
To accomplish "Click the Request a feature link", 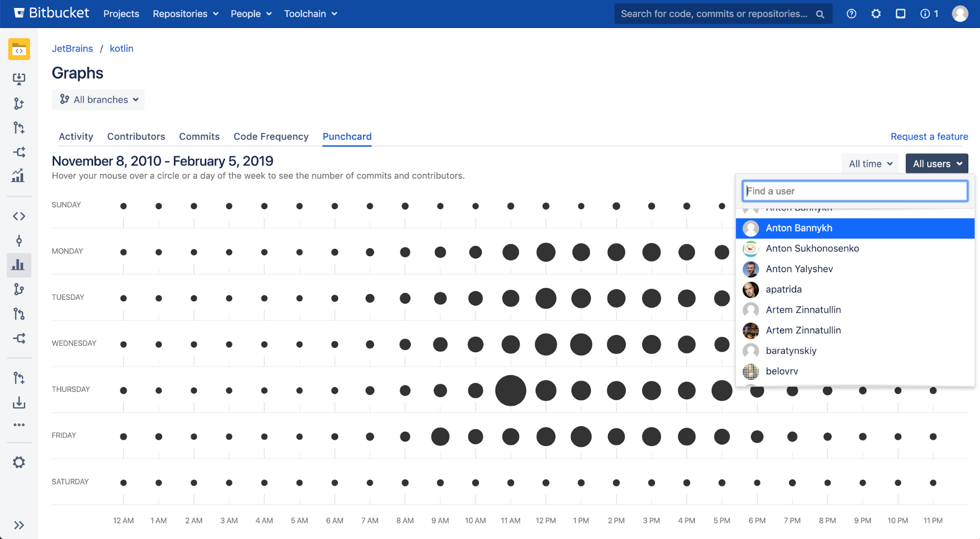I will coord(929,136).
